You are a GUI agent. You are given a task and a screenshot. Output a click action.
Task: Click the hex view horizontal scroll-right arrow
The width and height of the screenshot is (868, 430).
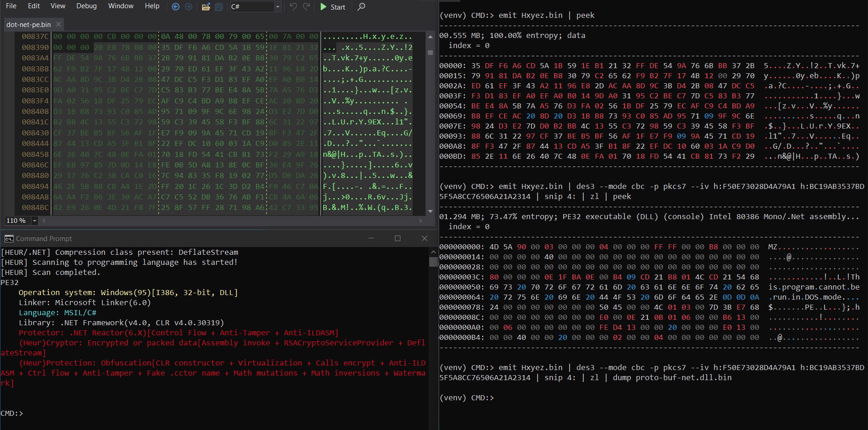click(x=421, y=220)
